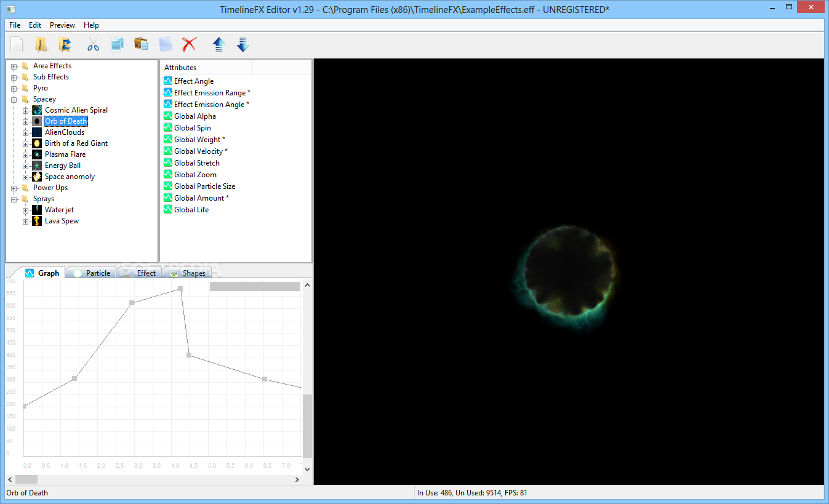The image size is (829, 504).
Task: Click the Birth of a Red Giant icon
Action: 37,143
